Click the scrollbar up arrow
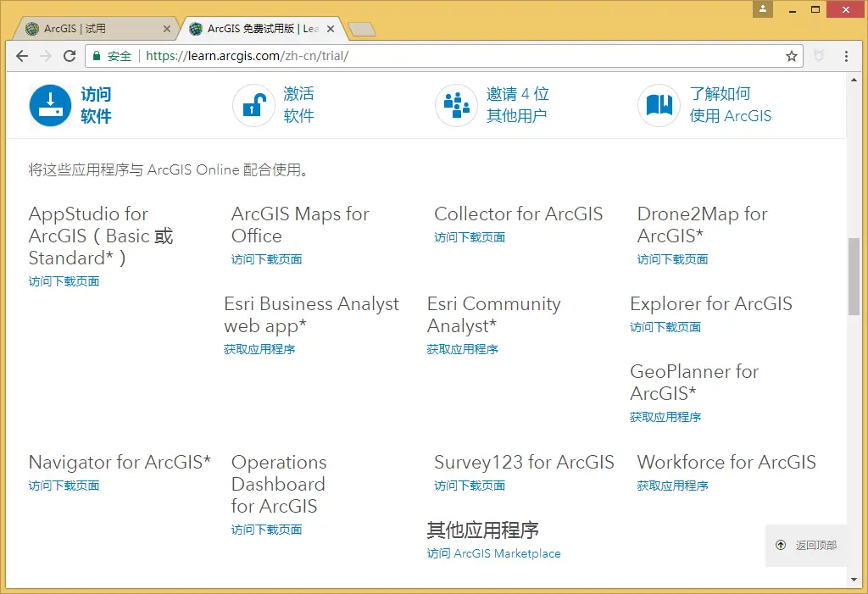This screenshot has width=868, height=594. point(854,80)
